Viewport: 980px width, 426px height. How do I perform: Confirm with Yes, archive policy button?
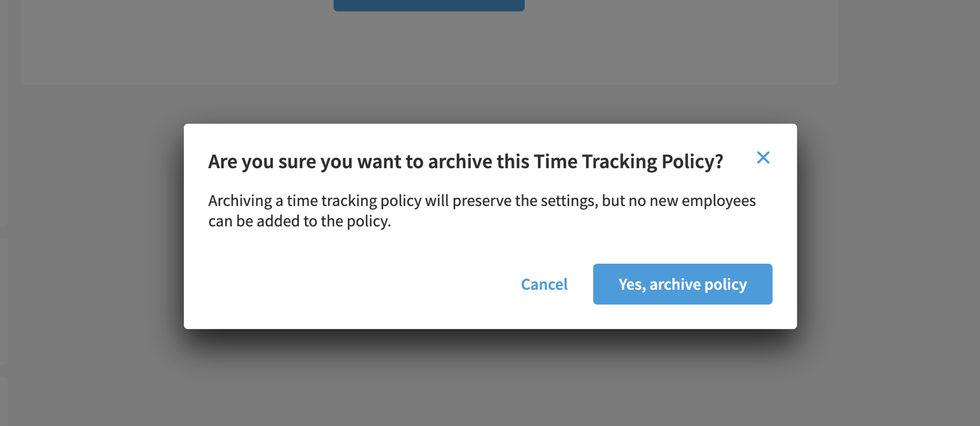[x=682, y=284]
